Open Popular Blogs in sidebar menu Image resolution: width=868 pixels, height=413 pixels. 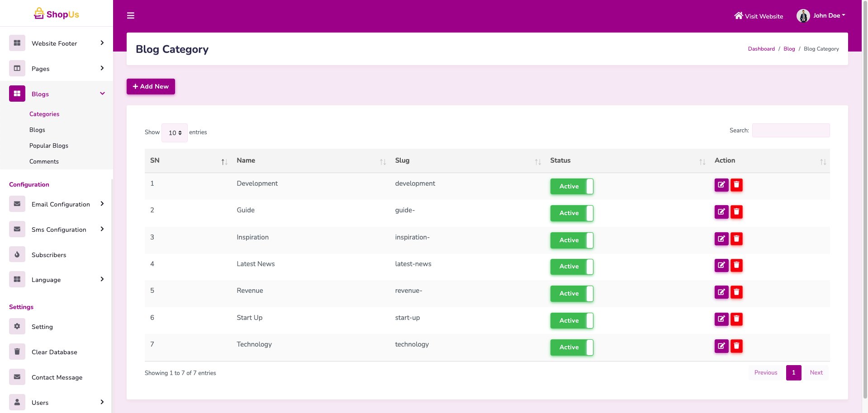click(49, 145)
